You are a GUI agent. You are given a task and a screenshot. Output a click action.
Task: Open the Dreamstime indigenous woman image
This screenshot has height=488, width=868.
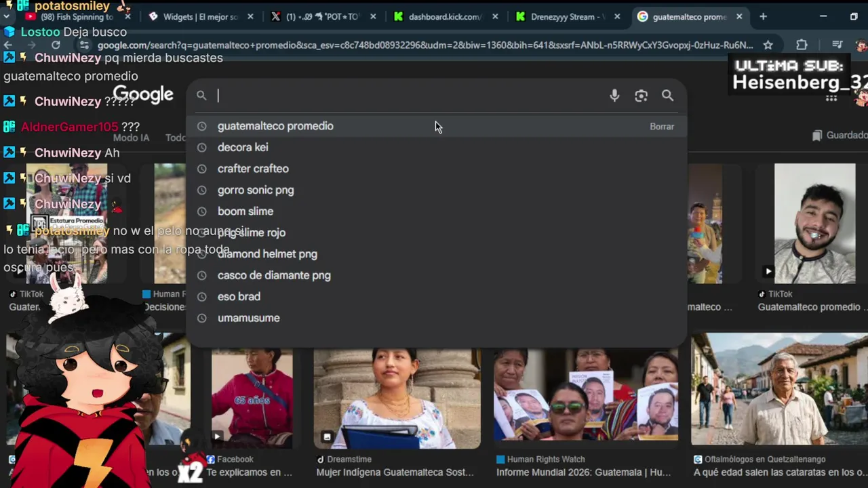(397, 399)
